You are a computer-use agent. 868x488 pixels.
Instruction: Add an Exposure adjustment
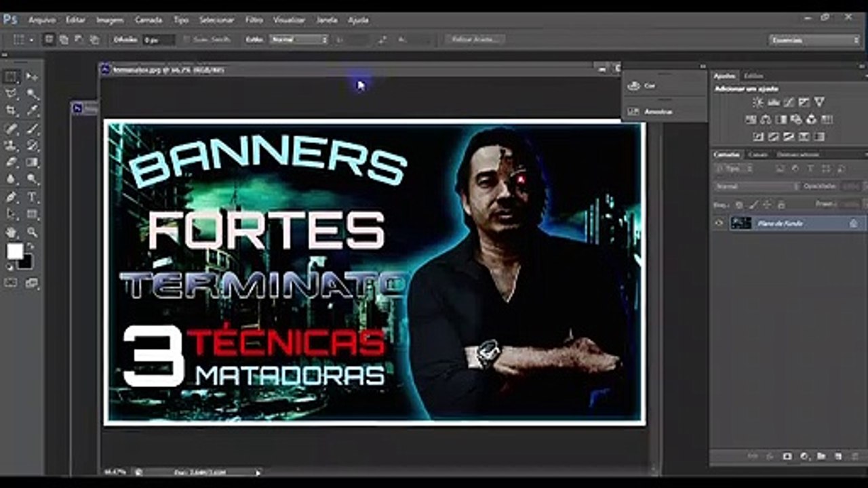pos(804,102)
